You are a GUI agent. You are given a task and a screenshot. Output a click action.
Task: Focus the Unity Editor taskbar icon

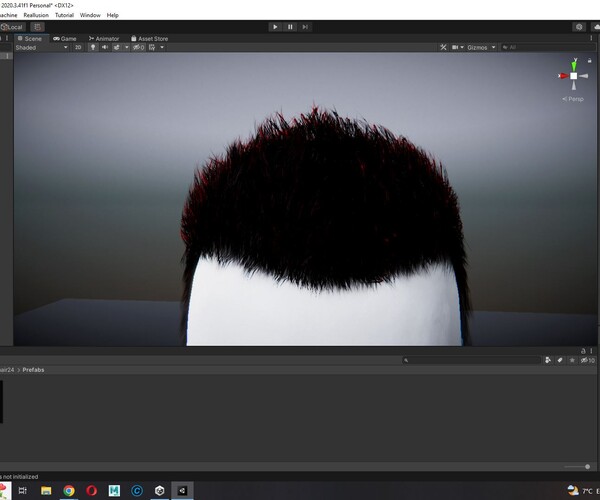[x=182, y=490]
